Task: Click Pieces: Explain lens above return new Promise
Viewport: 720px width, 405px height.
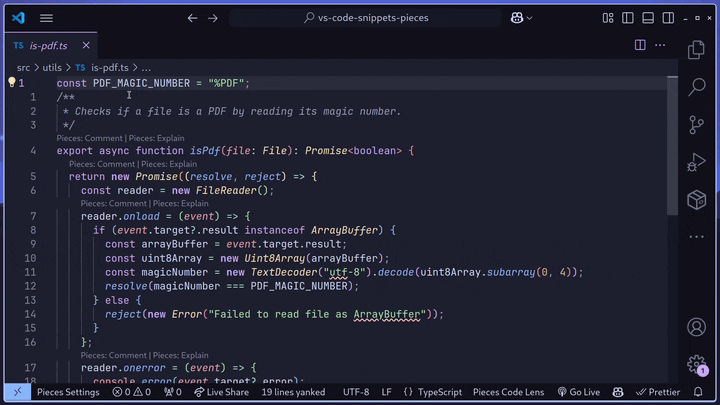Action: pos(169,164)
